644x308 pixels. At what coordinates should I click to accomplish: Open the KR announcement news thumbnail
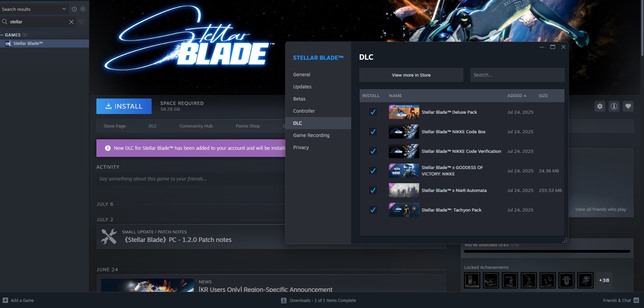coord(147,285)
